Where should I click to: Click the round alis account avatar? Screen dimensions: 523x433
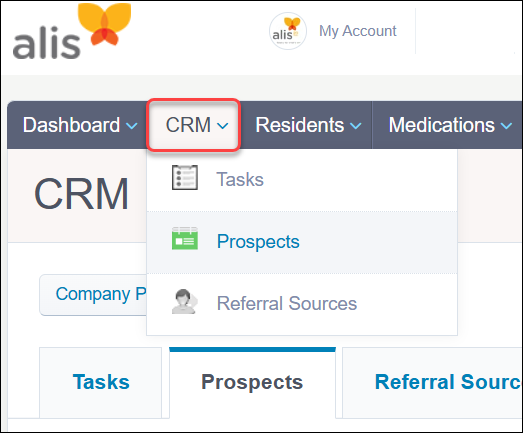(288, 31)
